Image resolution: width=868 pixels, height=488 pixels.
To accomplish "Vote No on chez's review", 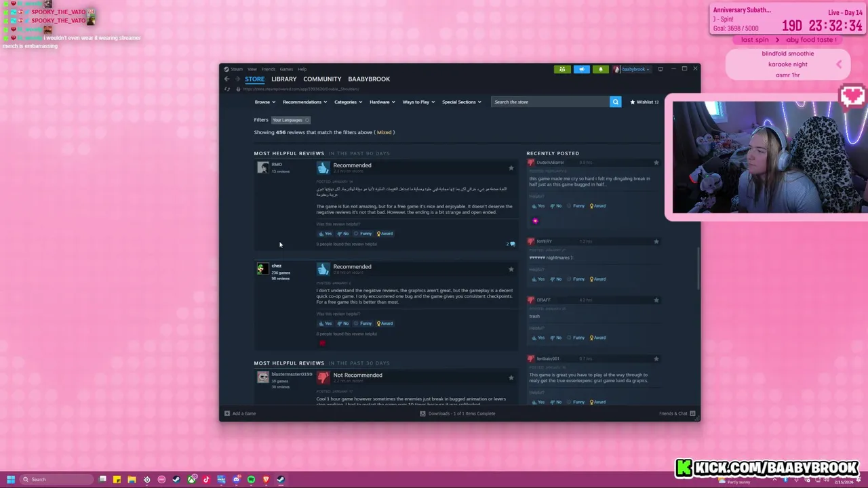I will click(343, 323).
